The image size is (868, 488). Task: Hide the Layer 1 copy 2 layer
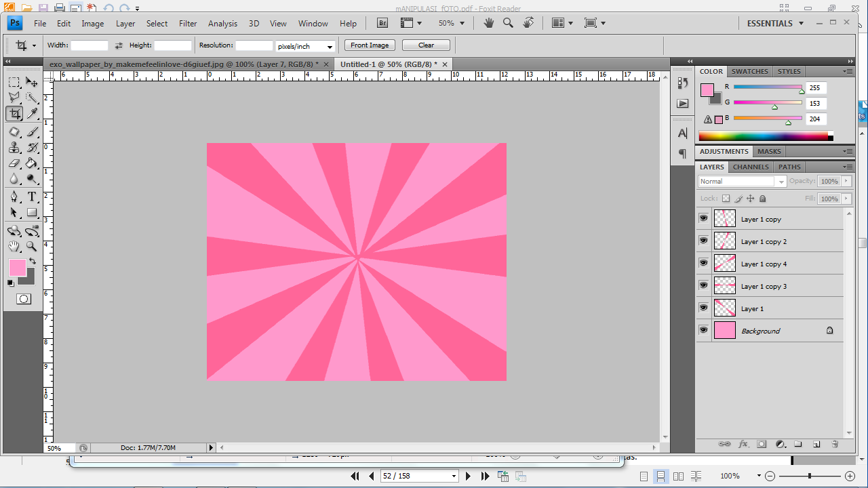point(703,241)
